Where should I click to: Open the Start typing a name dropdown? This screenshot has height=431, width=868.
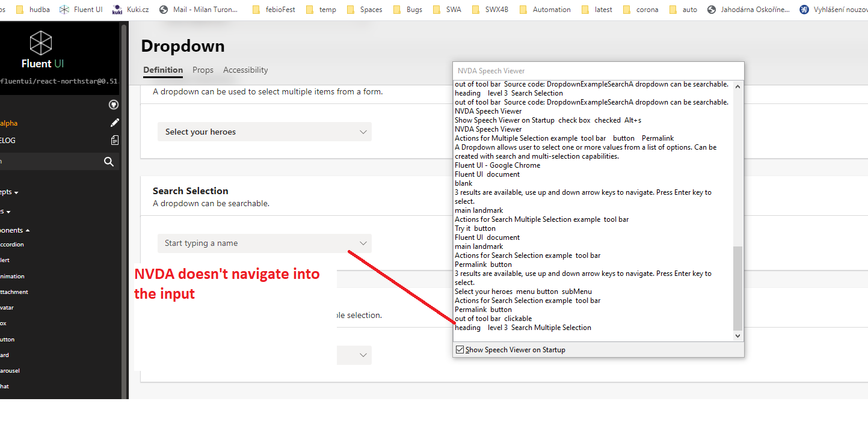(x=264, y=243)
